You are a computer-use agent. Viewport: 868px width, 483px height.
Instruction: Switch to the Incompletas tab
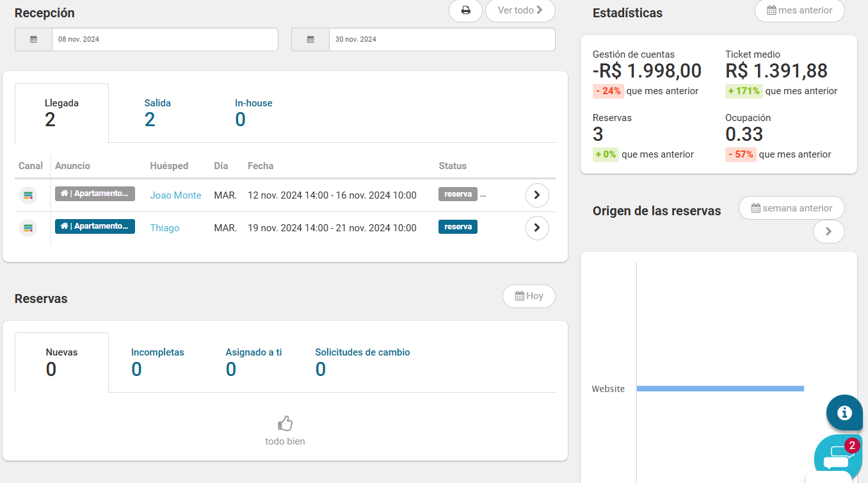157,362
